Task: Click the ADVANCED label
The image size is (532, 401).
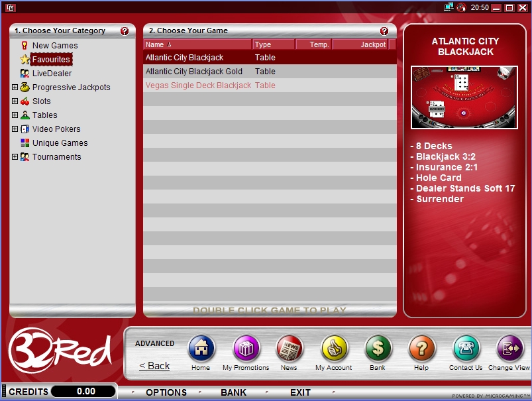Action: point(155,343)
